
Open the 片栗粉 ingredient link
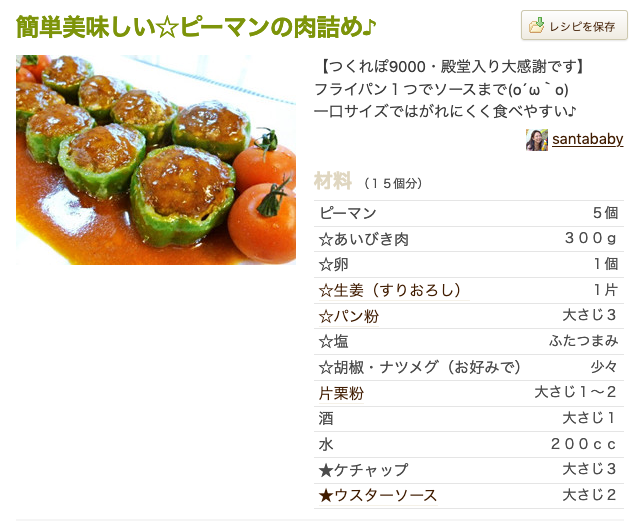[341, 393]
